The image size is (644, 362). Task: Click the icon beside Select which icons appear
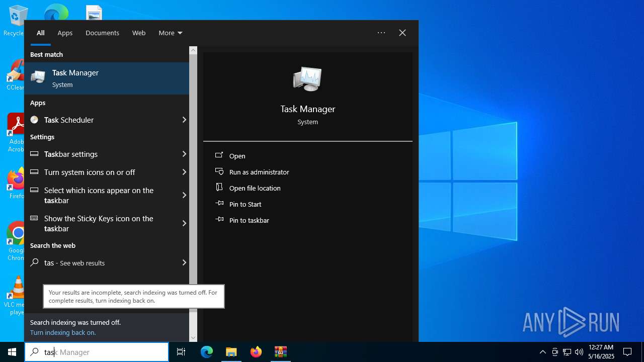34,190
